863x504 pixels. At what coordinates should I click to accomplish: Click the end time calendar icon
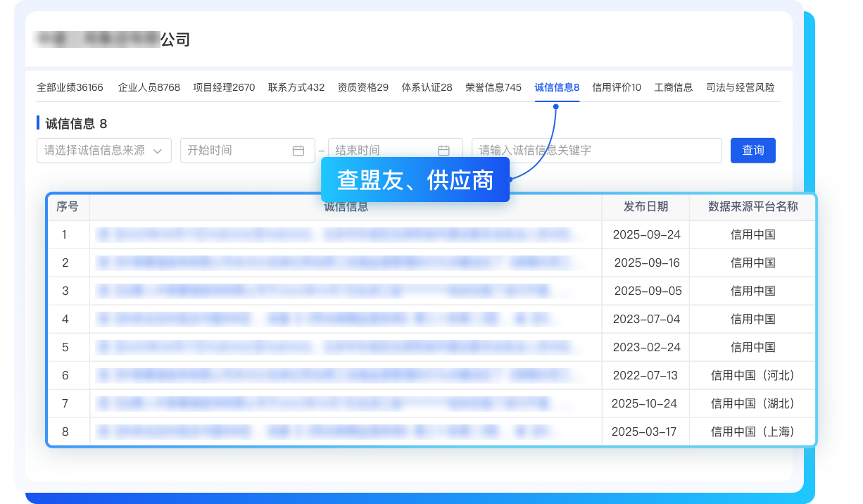[443, 151]
